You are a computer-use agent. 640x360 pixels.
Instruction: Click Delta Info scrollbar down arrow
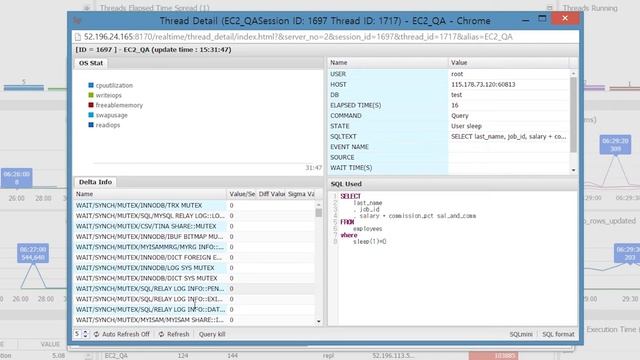coord(319,322)
